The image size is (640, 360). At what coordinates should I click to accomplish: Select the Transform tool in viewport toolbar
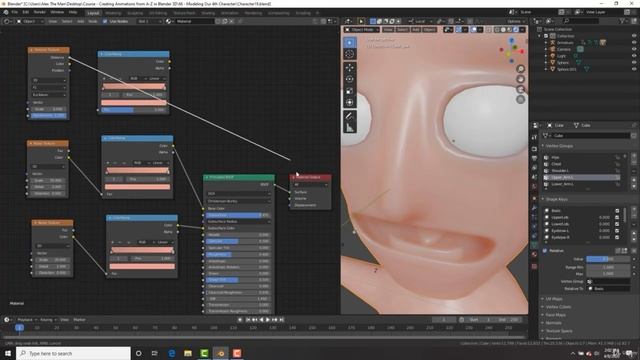pos(349,102)
